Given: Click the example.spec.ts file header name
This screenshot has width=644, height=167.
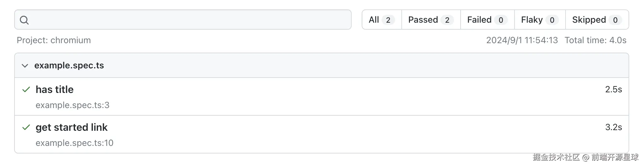Looking at the screenshot, I should tap(69, 66).
